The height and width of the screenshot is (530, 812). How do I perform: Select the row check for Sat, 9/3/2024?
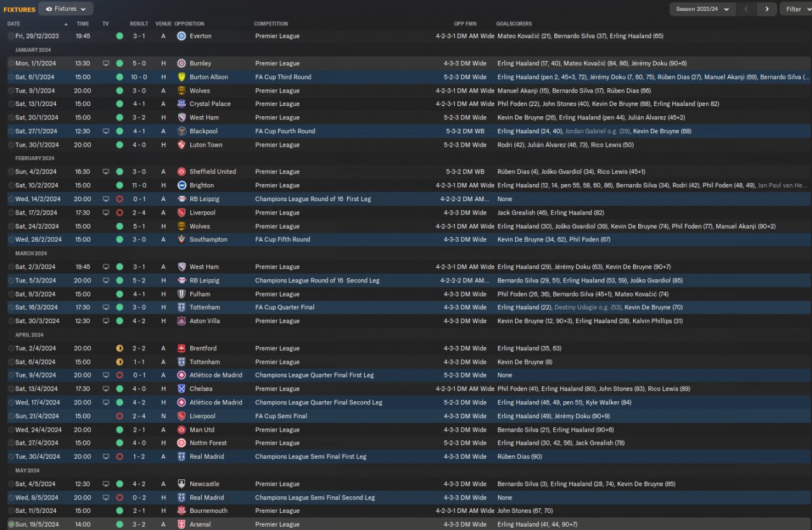11,294
